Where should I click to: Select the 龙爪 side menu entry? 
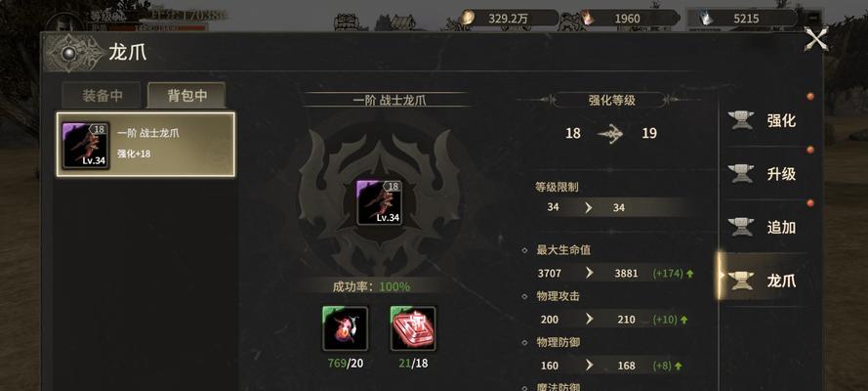[x=769, y=281]
